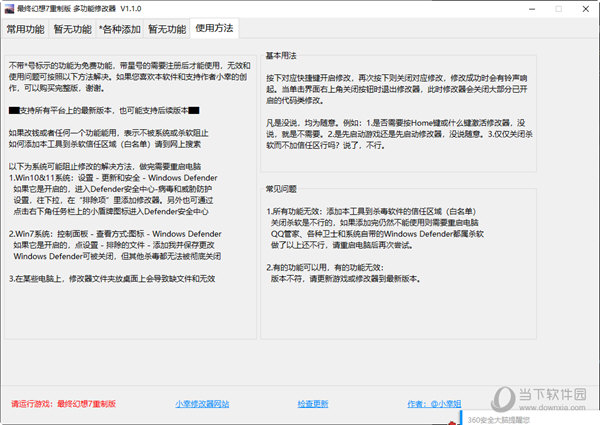Close the trainer window

click(x=585, y=9)
